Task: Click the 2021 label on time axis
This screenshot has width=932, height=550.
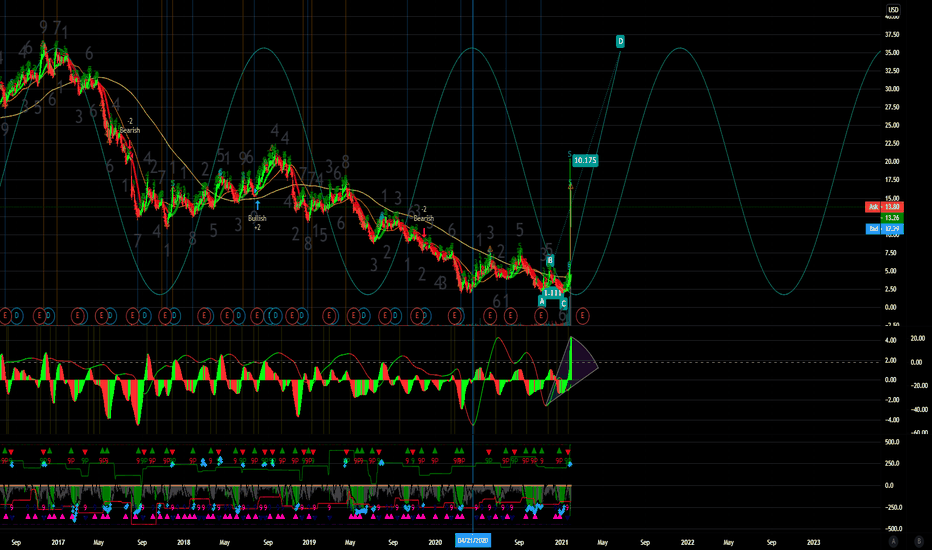Action: pos(562,542)
